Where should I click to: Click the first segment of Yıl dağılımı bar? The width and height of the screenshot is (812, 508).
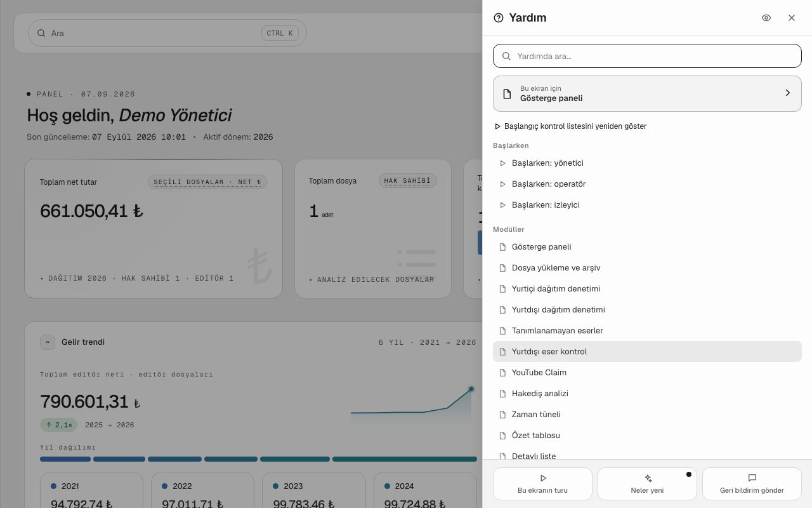(65, 459)
